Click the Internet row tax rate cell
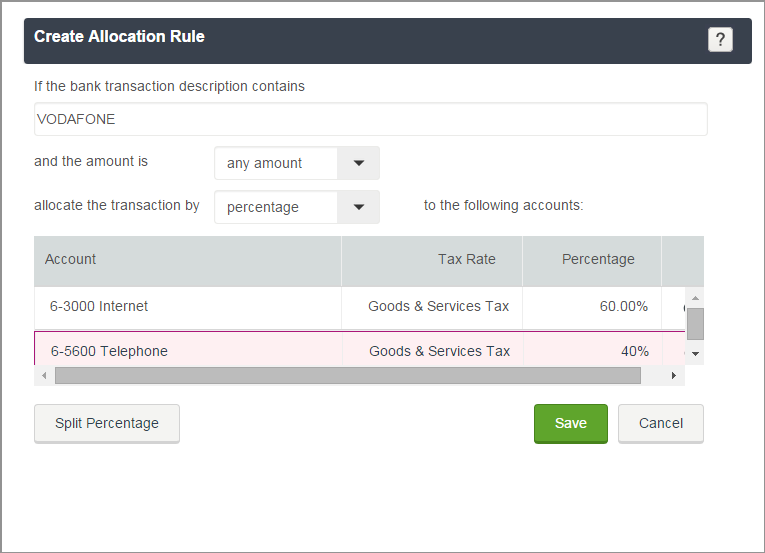Screen dimensions: 765x553 432,307
